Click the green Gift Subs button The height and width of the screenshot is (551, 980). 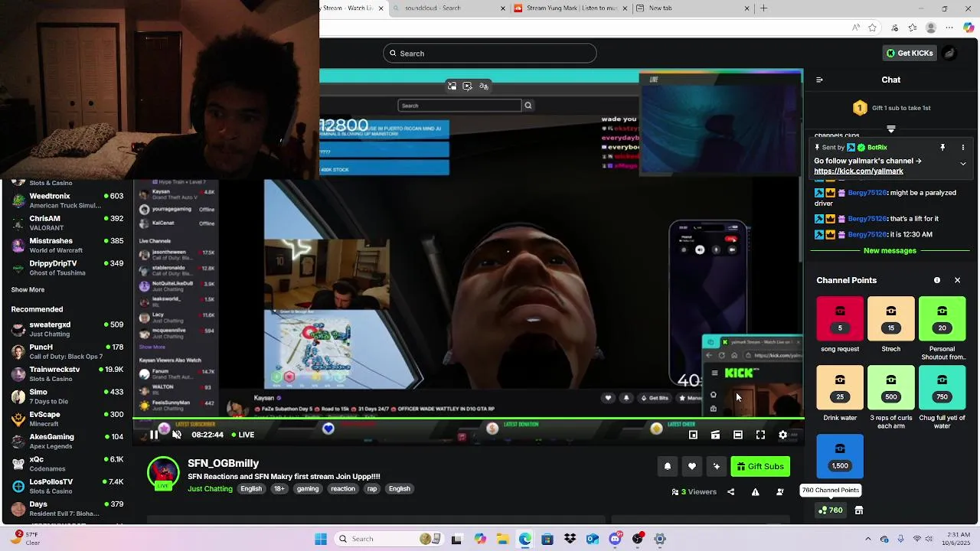tap(760, 466)
